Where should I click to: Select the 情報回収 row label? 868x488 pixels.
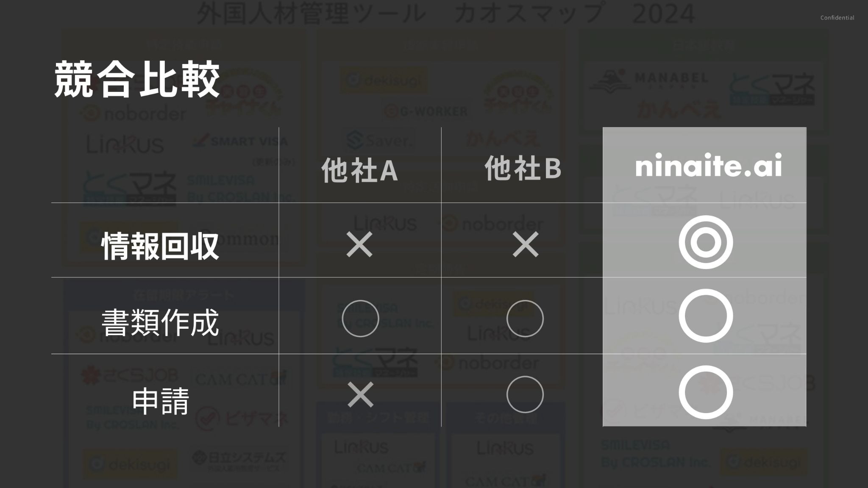pyautogui.click(x=160, y=246)
